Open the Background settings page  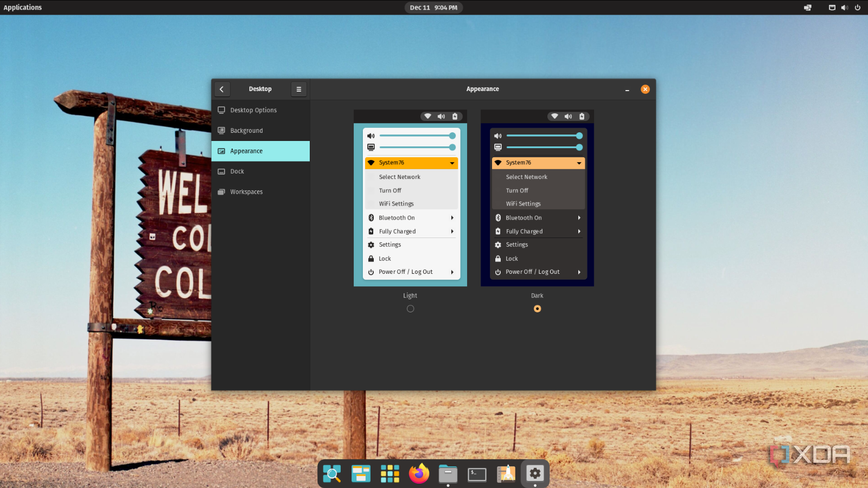click(x=260, y=131)
